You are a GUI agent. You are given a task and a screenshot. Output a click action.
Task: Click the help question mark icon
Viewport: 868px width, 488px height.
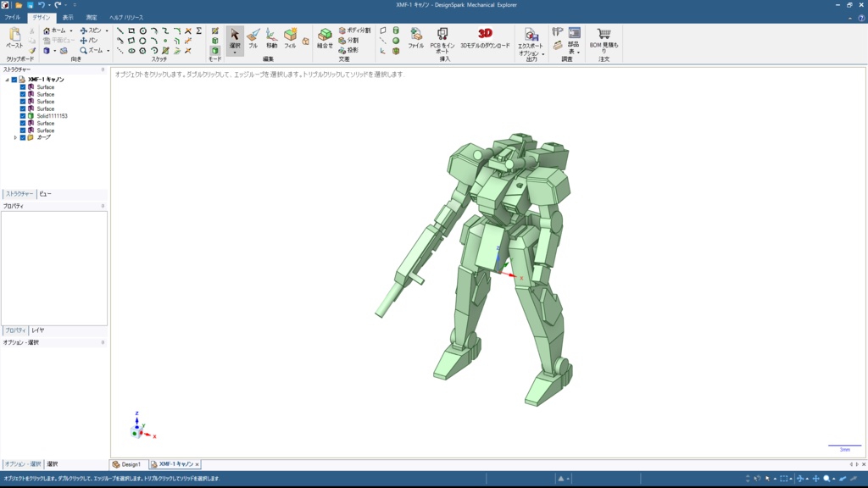(861, 18)
